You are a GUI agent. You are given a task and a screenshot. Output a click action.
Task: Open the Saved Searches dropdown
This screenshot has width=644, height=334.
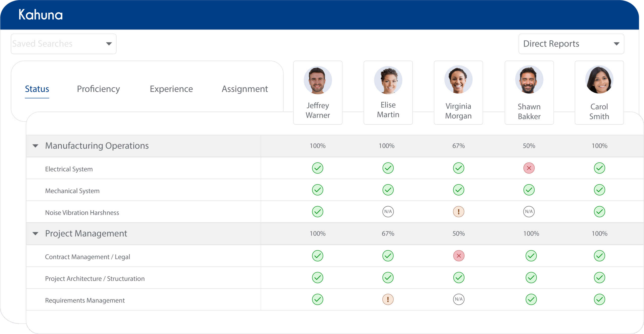pos(63,44)
